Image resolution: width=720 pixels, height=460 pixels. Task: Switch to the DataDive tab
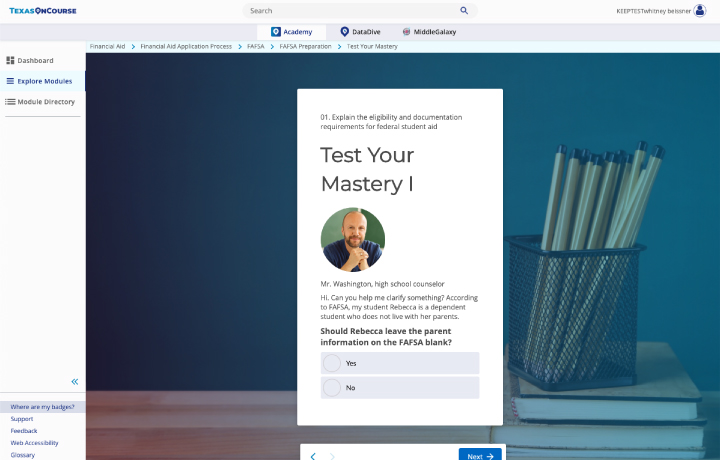point(360,32)
